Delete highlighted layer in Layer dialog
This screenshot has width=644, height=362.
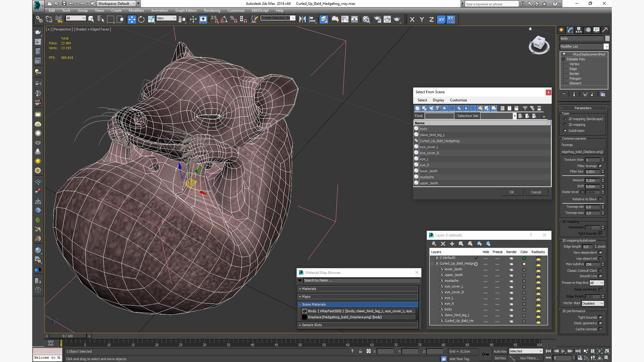443,244
